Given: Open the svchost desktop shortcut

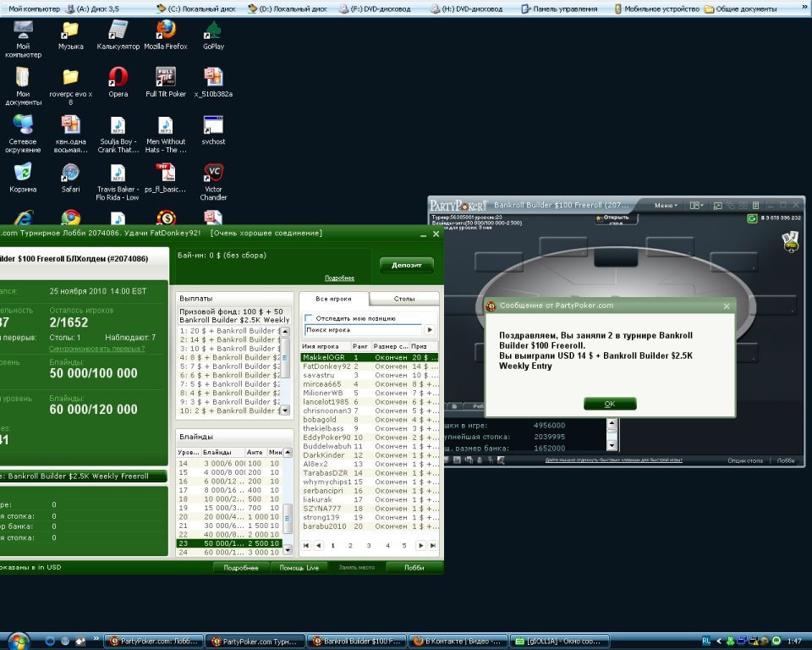Looking at the screenshot, I should [x=213, y=129].
